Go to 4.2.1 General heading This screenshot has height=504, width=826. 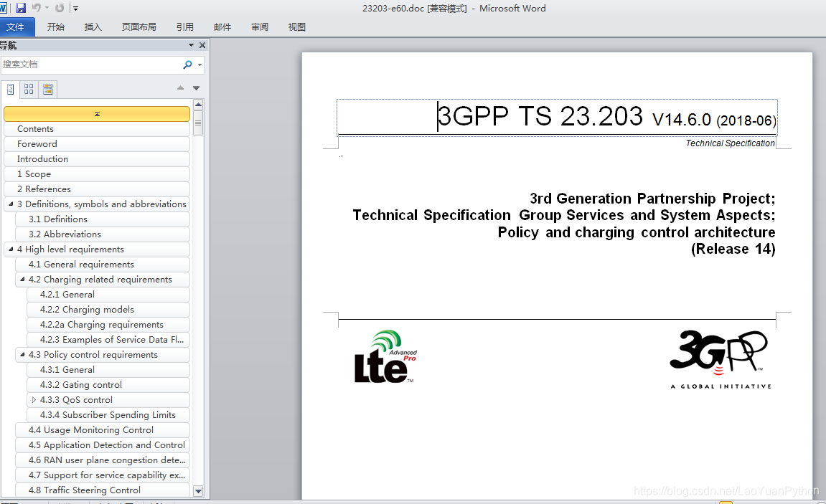point(108,295)
